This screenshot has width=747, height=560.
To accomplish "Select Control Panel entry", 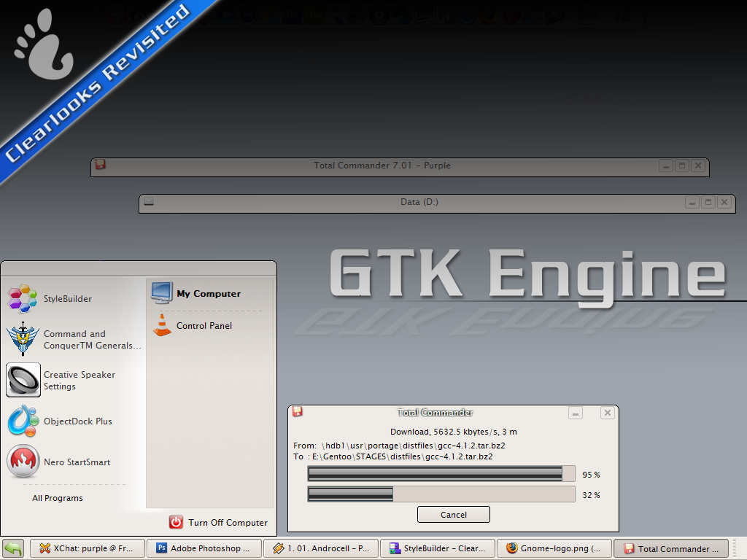I will click(x=204, y=326).
